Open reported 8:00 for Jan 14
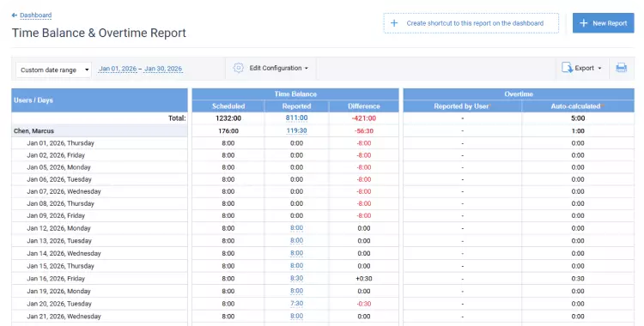Viewport: 644px width, 326px height. (x=296, y=253)
